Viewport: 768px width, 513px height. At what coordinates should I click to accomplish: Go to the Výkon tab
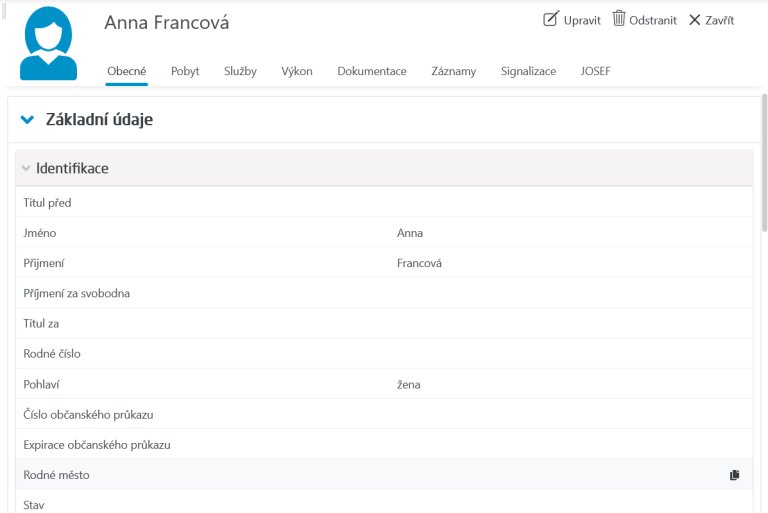(297, 72)
